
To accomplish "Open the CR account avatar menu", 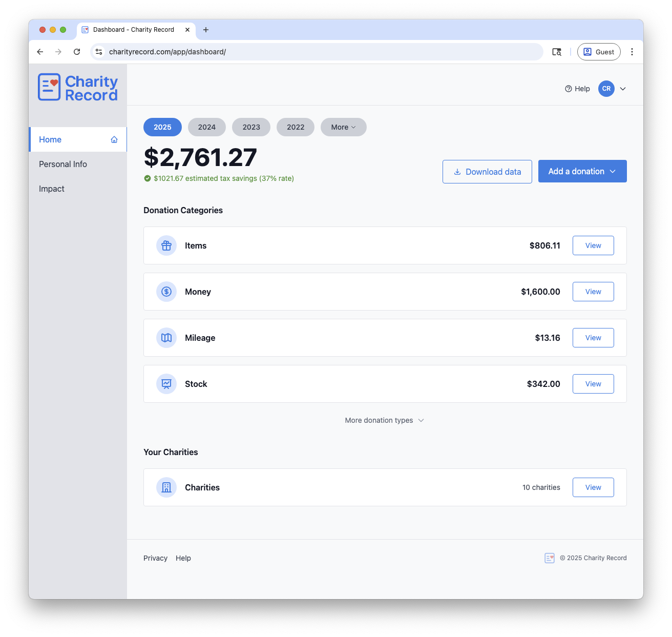I will tap(606, 89).
